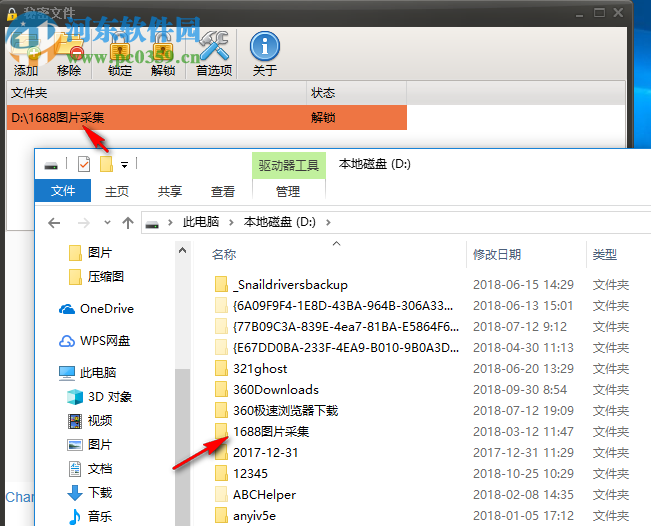Select the D:\1688图片采集 row in the folder list
This screenshot has height=526, width=651.
pyautogui.click(x=207, y=117)
